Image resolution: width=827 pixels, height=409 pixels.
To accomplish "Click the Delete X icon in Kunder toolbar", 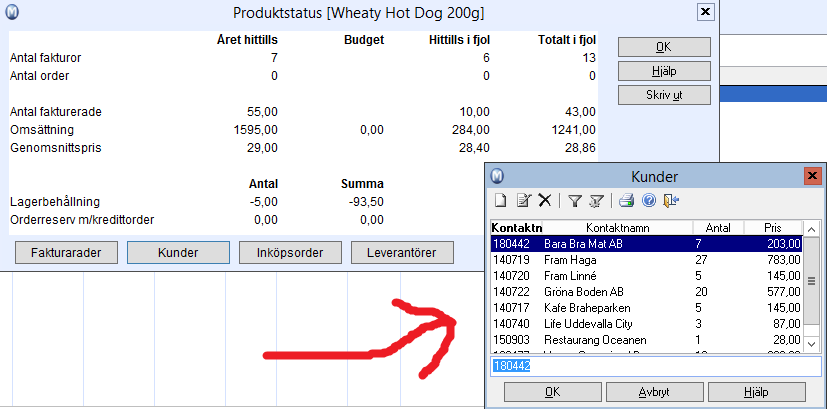I will 544,201.
